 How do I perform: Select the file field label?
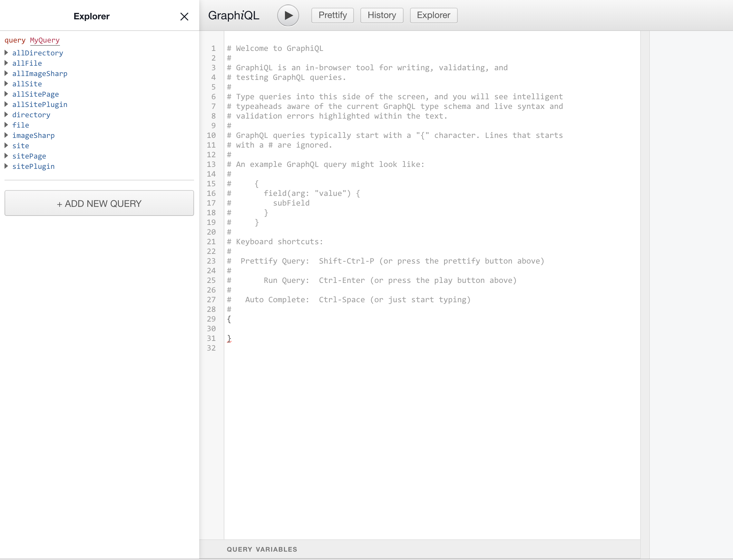tap(21, 125)
